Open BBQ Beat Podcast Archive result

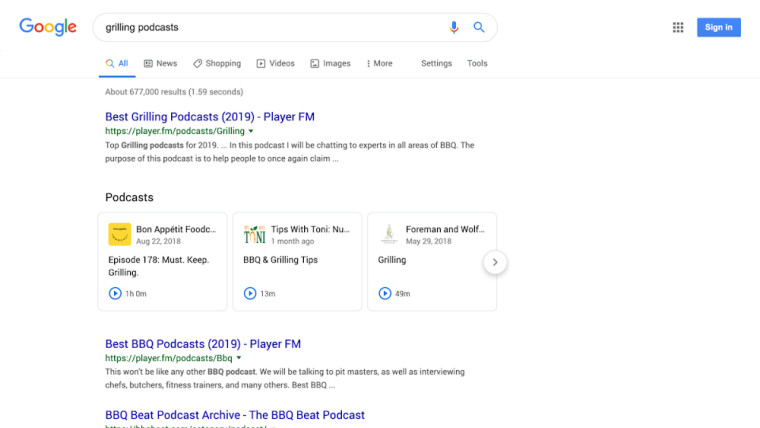pos(235,415)
